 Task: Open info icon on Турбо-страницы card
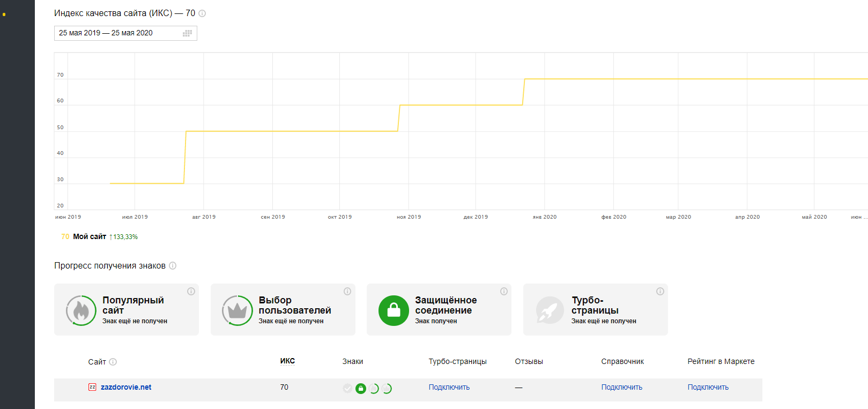660,291
